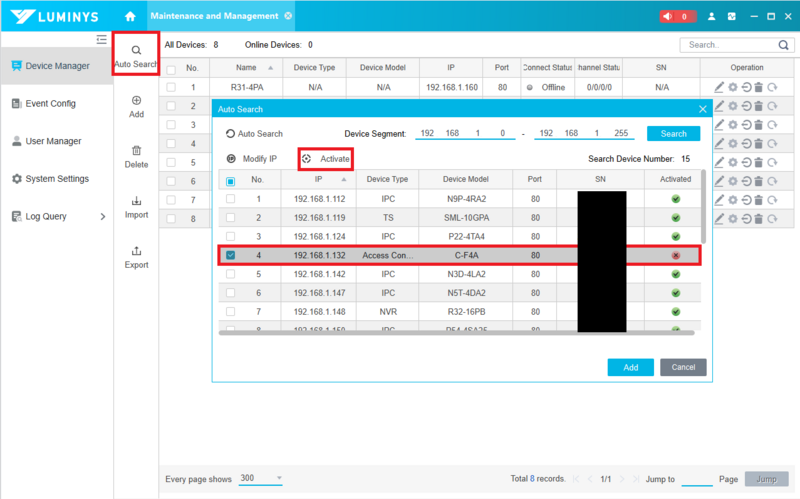
Task: Click the Auto Search dialog vertical scrollbar
Action: [x=704, y=207]
